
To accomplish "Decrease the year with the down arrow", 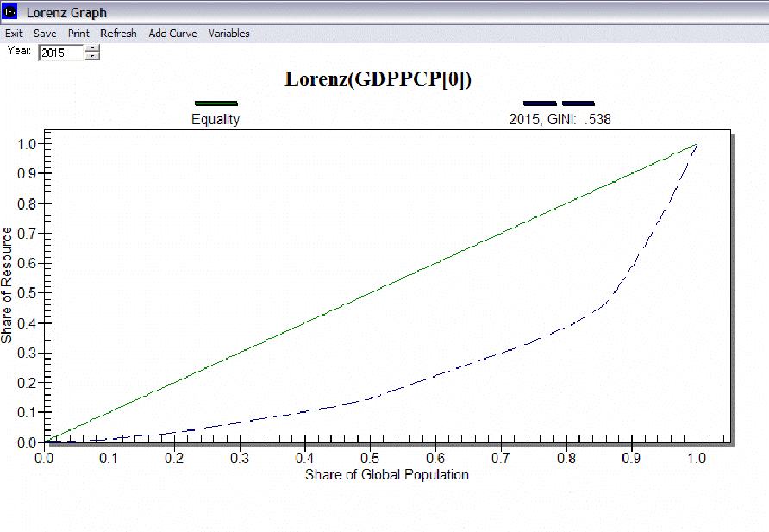I will tap(92, 57).
